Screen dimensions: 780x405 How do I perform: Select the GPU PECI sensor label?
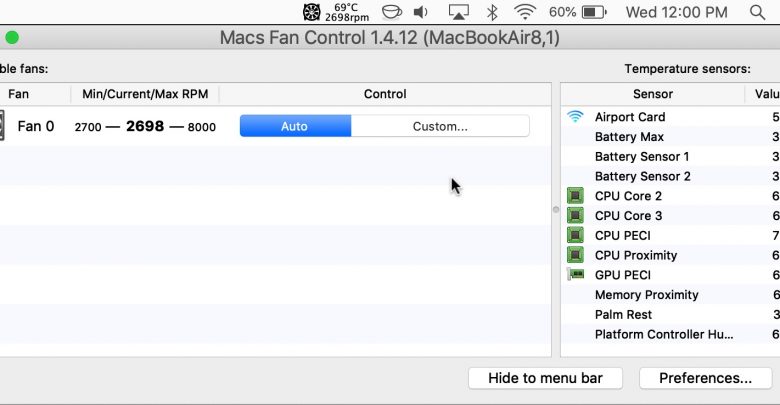[x=623, y=275]
